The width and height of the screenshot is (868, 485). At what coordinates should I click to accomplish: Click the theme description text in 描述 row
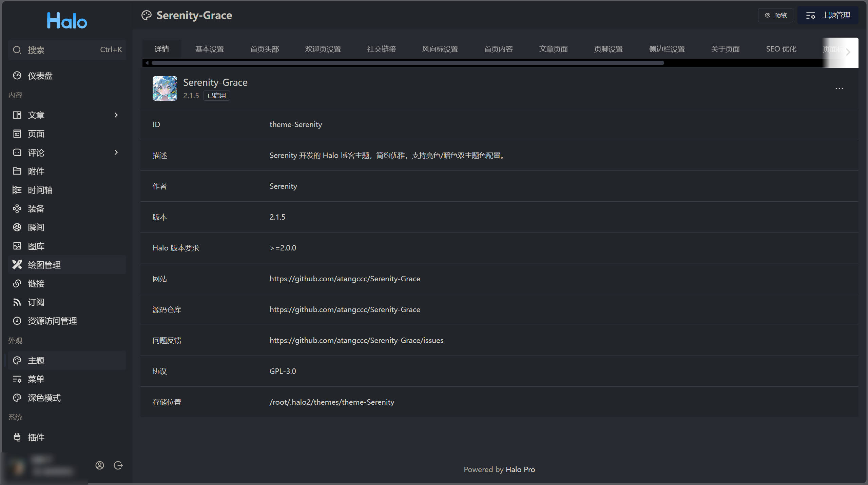pos(387,155)
